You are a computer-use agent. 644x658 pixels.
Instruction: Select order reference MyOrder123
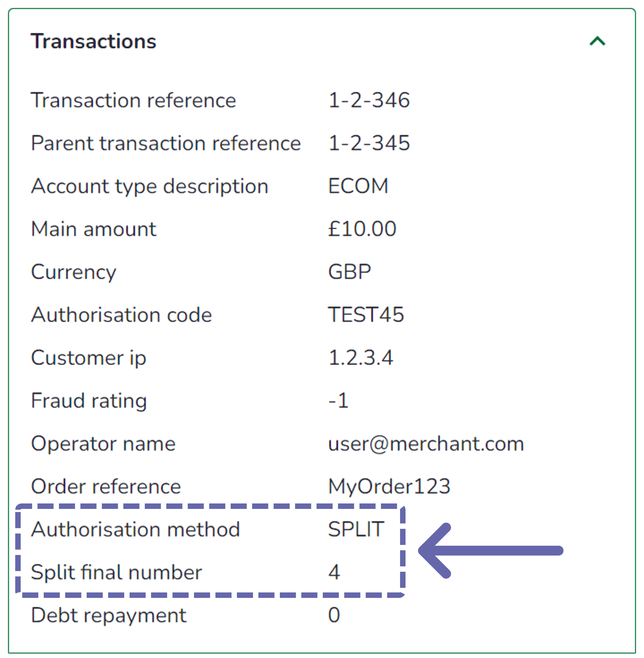[390, 487]
